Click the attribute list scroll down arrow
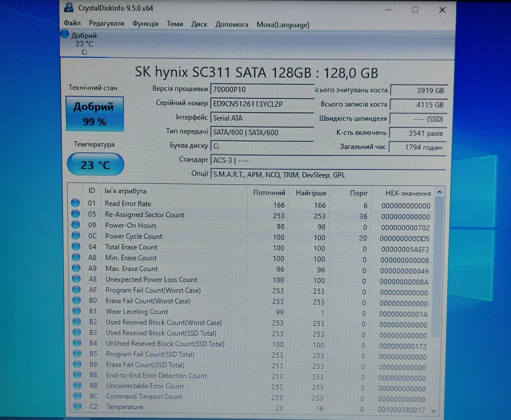 point(434,411)
